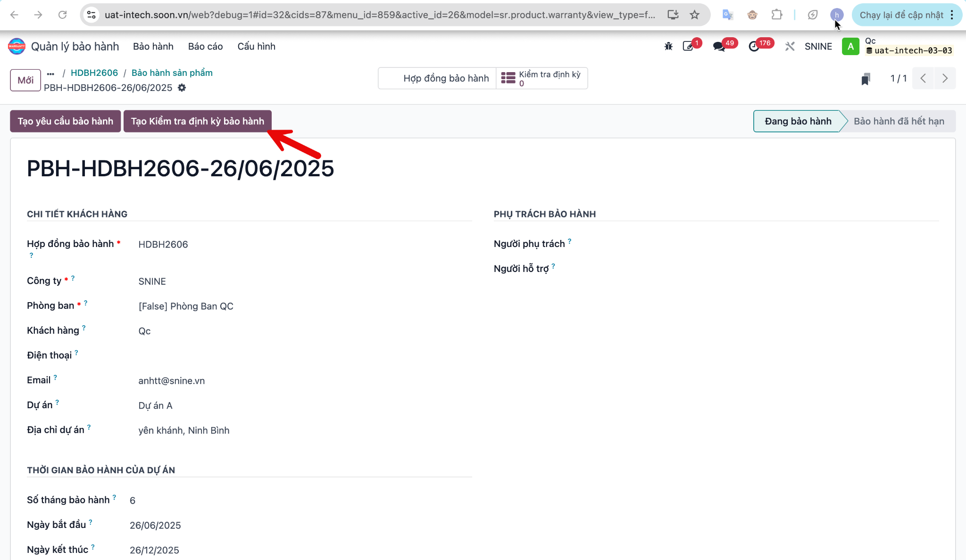
Task: Click the Mới button
Action: point(25,80)
